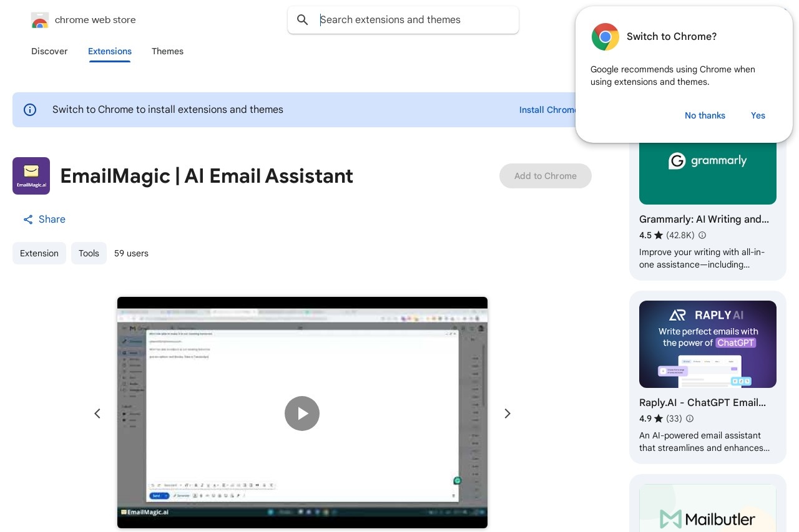Open the Mailbutler extension card

pyautogui.click(x=708, y=503)
